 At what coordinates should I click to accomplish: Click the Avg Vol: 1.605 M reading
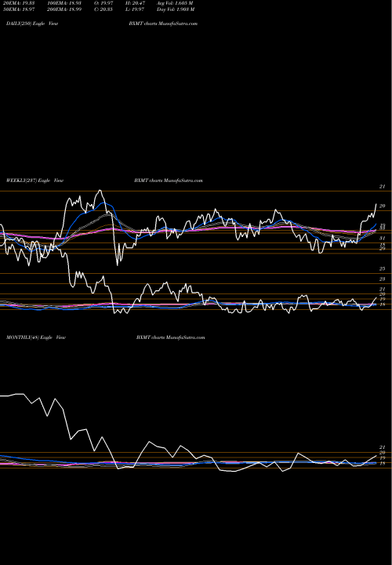[x=175, y=3]
